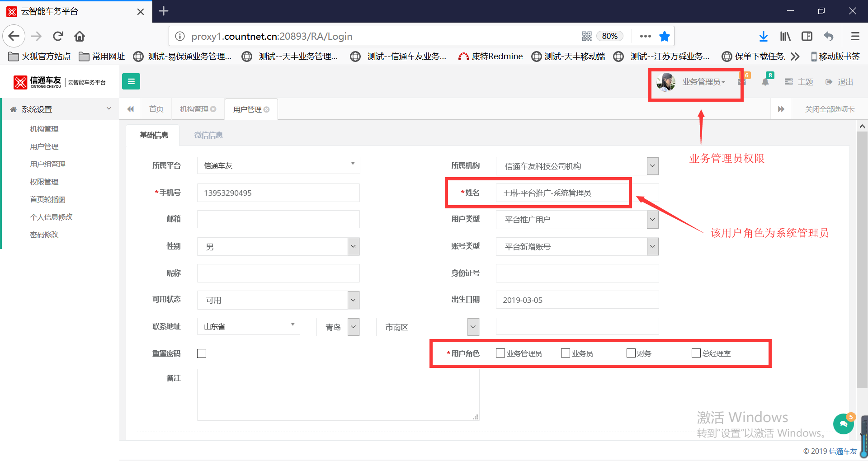This screenshot has height=461, width=868.
Task: Open the Firefox library icon
Action: coord(785,36)
